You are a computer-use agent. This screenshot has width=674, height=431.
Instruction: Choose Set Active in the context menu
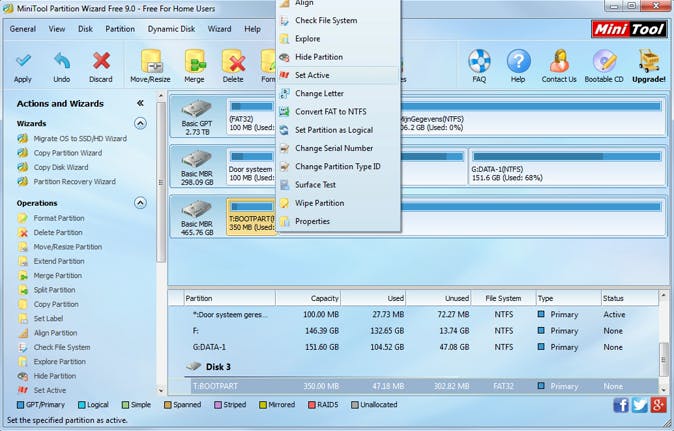click(x=337, y=75)
